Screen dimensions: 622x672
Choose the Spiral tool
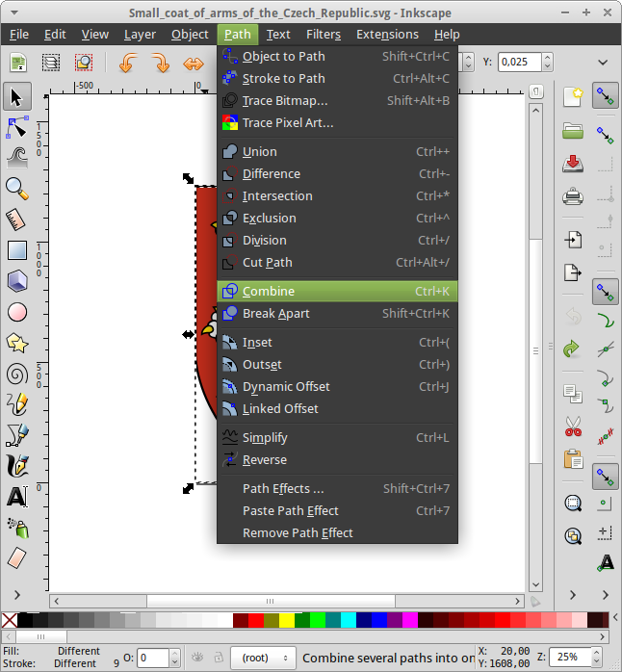tap(17, 374)
